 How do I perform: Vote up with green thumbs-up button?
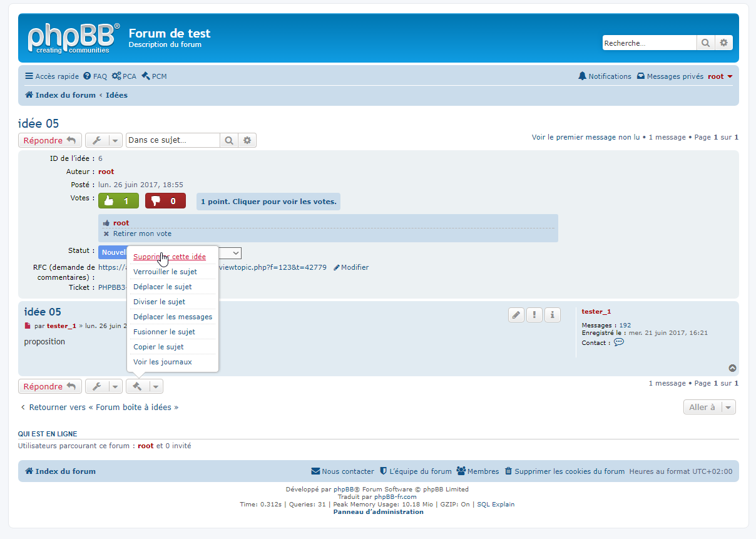coord(118,201)
